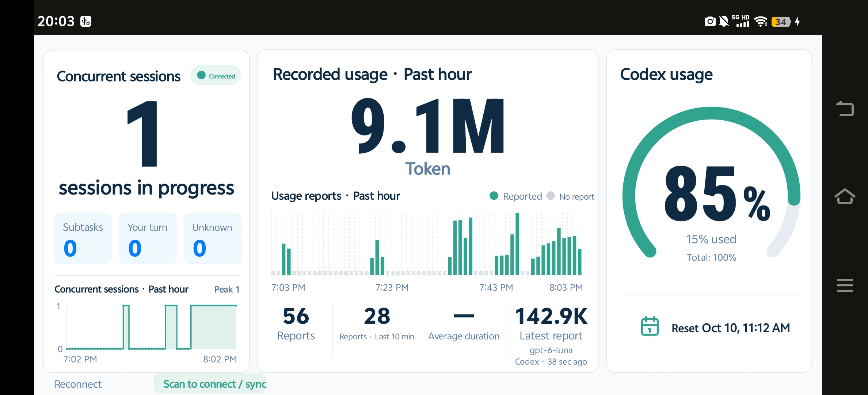Image resolution: width=868 pixels, height=395 pixels.
Task: Click the 7:23 PM axis label
Action: coord(392,287)
